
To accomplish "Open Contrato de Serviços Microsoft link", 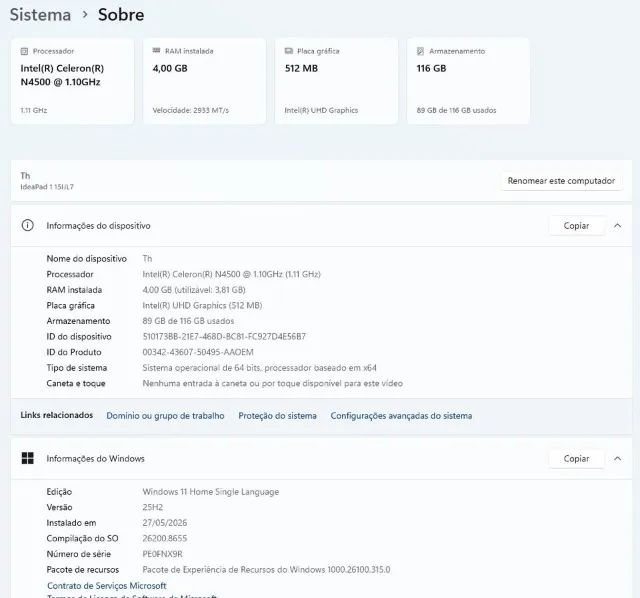I will [107, 585].
